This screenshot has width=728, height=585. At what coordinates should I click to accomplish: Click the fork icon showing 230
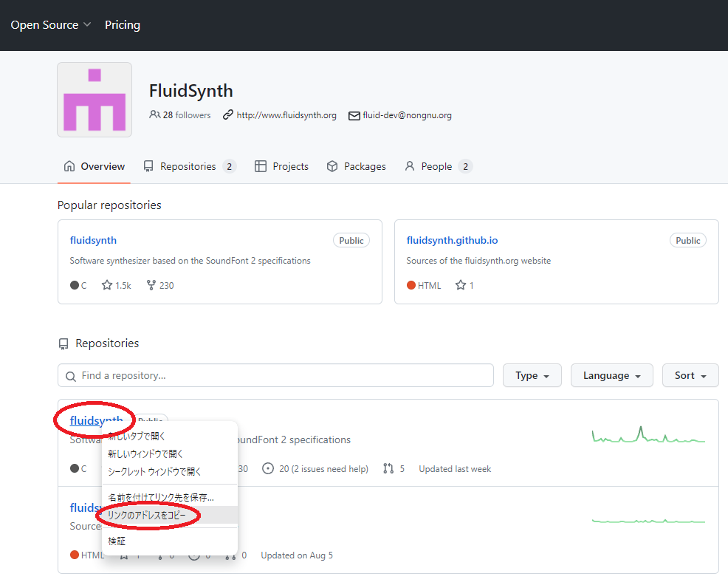click(151, 285)
